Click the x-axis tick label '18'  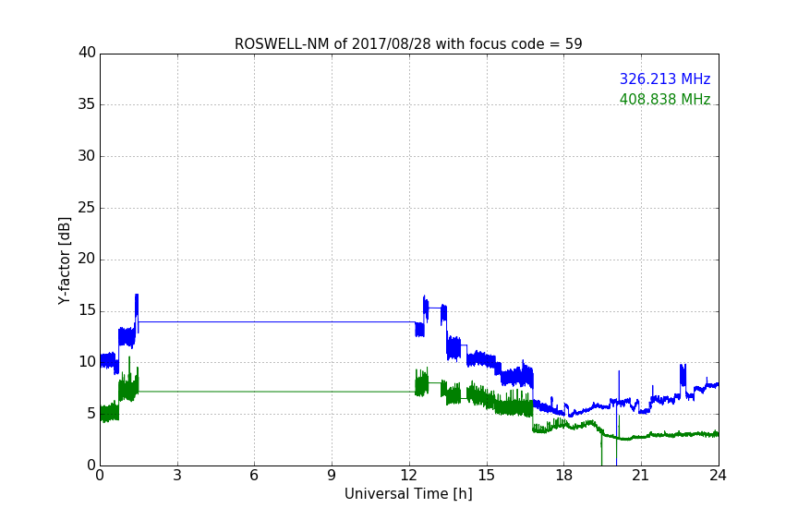tap(564, 476)
